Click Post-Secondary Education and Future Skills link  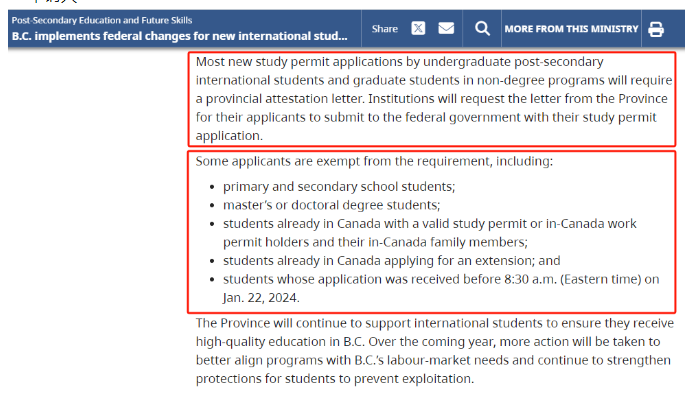pos(102,20)
